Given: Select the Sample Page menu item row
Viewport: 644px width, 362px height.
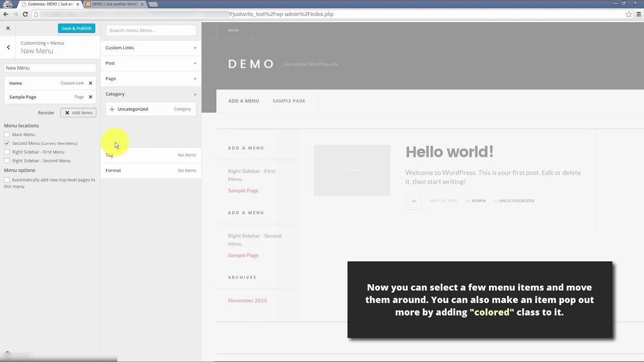Looking at the screenshot, I should click(50, 97).
